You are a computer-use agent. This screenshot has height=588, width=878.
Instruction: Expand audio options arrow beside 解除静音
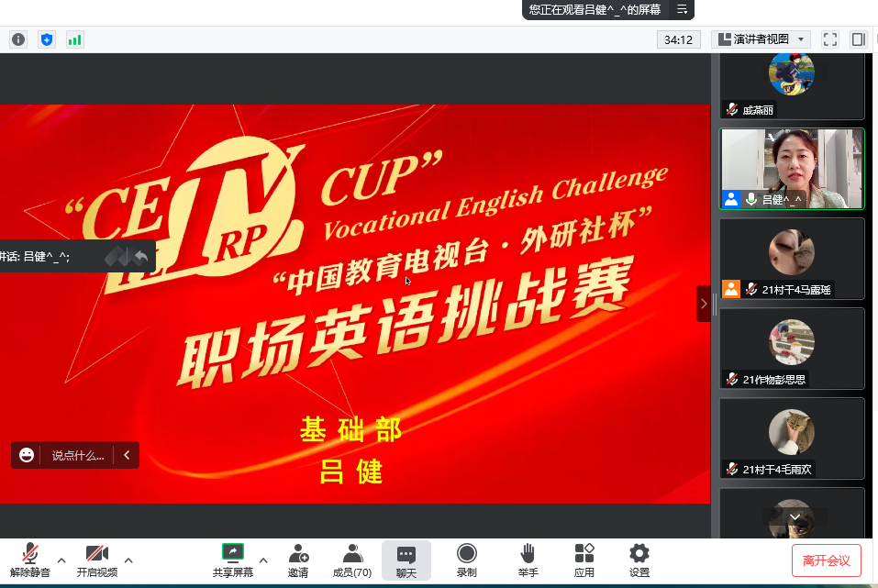[61, 560]
